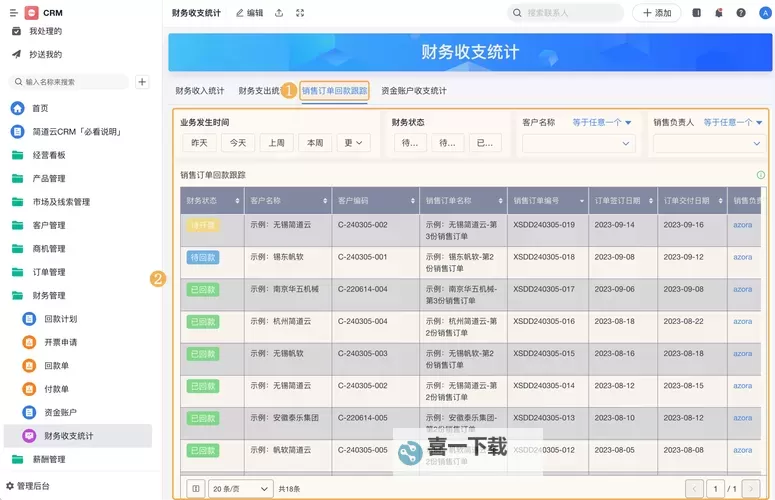The width and height of the screenshot is (775, 500).
Task: Click 编辑 to edit the dashboard
Action: pyautogui.click(x=250, y=13)
